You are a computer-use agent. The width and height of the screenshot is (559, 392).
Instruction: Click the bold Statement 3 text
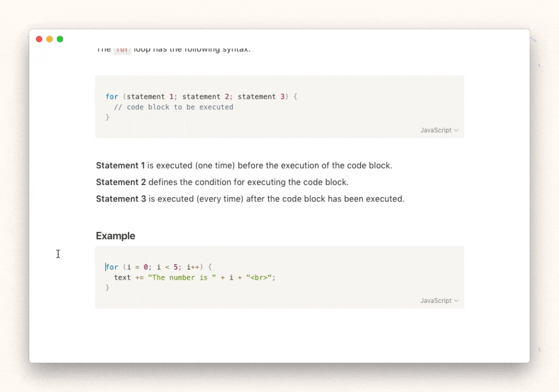(121, 199)
